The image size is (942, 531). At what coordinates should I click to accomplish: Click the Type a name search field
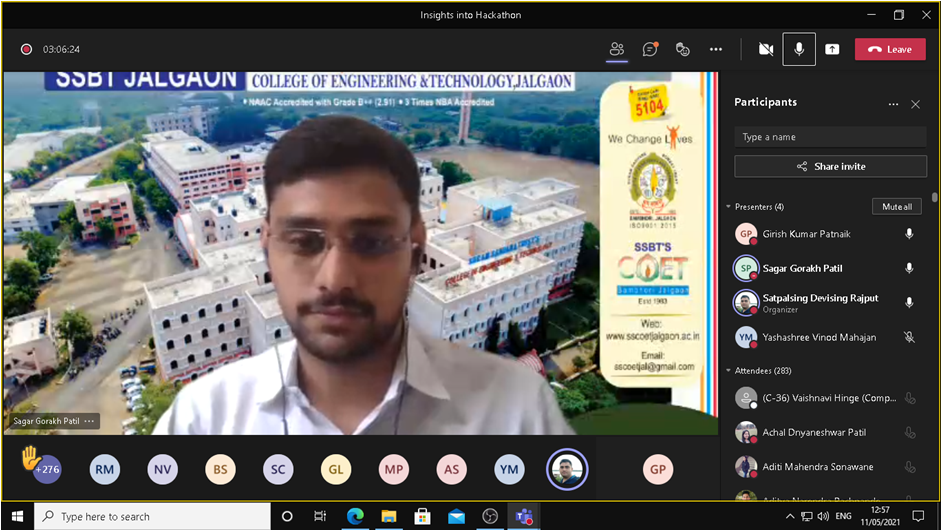point(830,137)
